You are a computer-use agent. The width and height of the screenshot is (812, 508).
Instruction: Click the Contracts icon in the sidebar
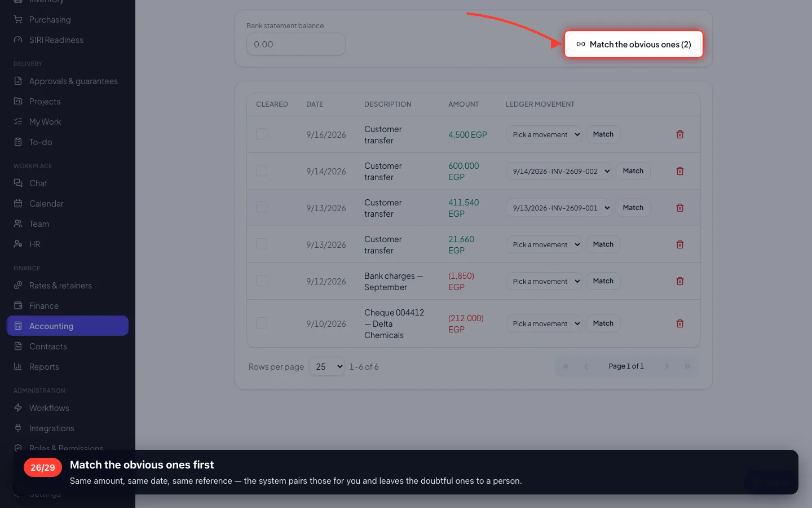point(18,346)
